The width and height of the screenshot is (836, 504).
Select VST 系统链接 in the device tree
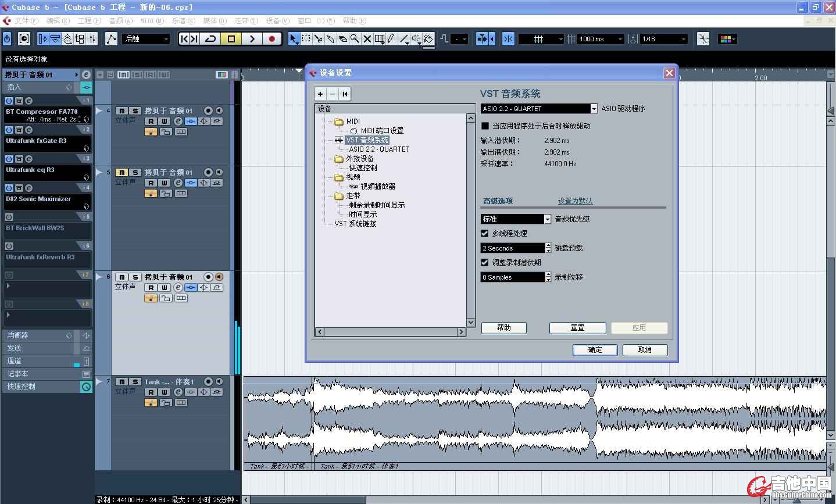click(x=355, y=224)
